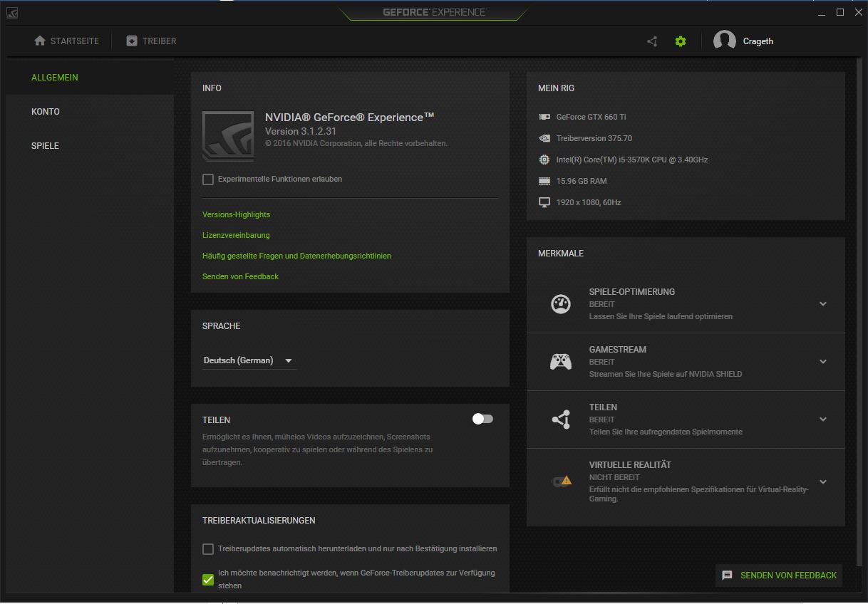
Task: Click the Treiber driver icon
Action: point(132,41)
